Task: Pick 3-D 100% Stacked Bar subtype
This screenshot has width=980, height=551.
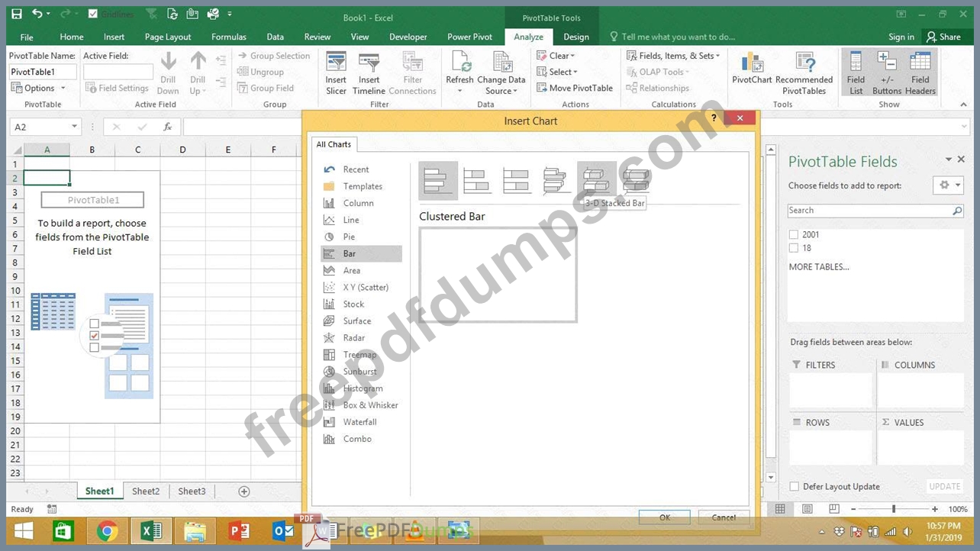Action: click(636, 180)
